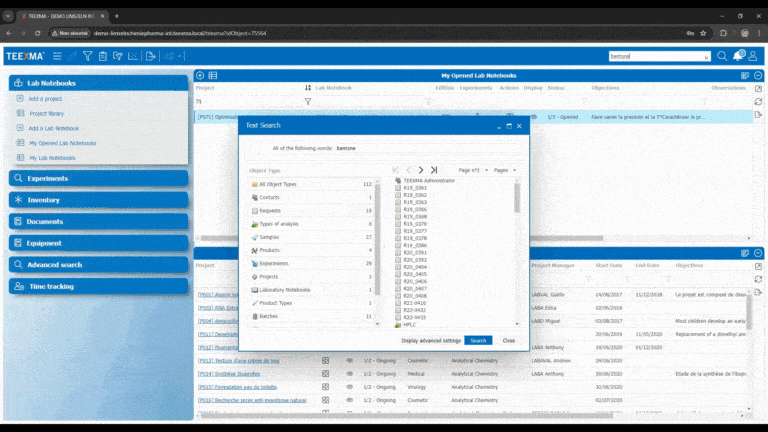Open the P013 Texture project link
768x432 pixels.
239,360
